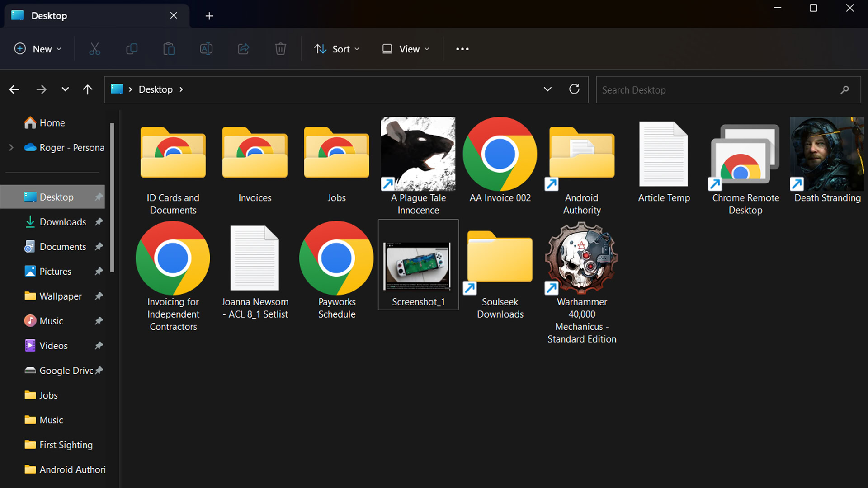Select Downloads in the navigation pane
The width and height of the screenshot is (868, 488).
pos(62,222)
